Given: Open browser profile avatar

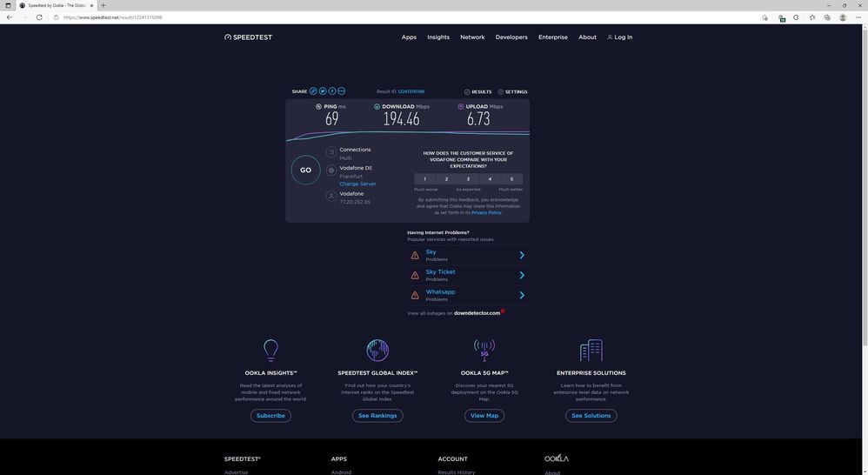Looking at the screenshot, I should coord(843,17).
